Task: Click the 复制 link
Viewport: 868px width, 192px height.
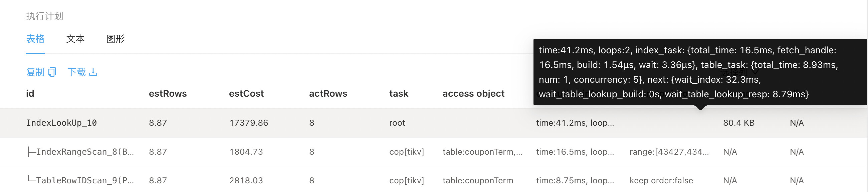Action: pos(35,72)
